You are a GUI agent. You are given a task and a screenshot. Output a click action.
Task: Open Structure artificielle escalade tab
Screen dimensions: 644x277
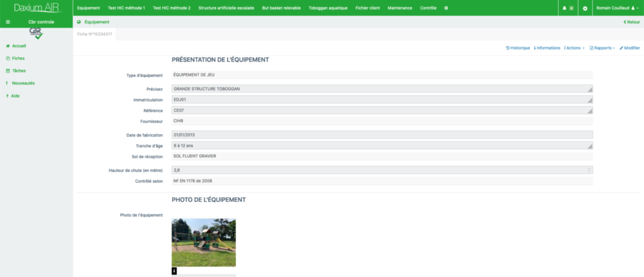(226, 8)
